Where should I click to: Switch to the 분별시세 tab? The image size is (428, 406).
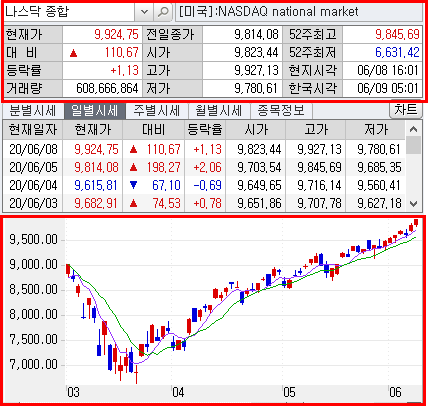coord(33,111)
